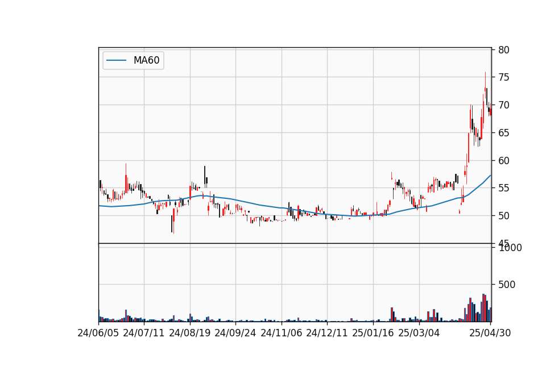Click the MA60 legend label
Viewport: 546px width, 392px height.
(x=146, y=61)
